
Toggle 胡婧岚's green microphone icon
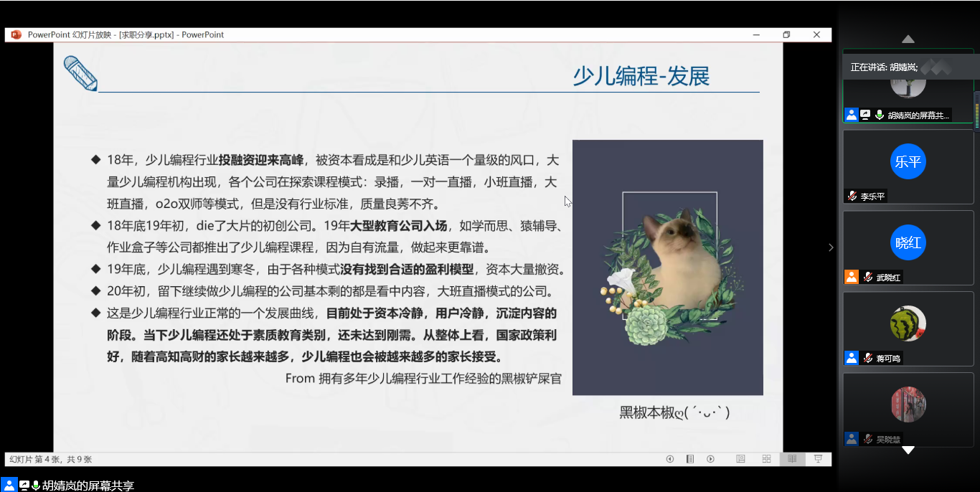pyautogui.click(x=879, y=115)
